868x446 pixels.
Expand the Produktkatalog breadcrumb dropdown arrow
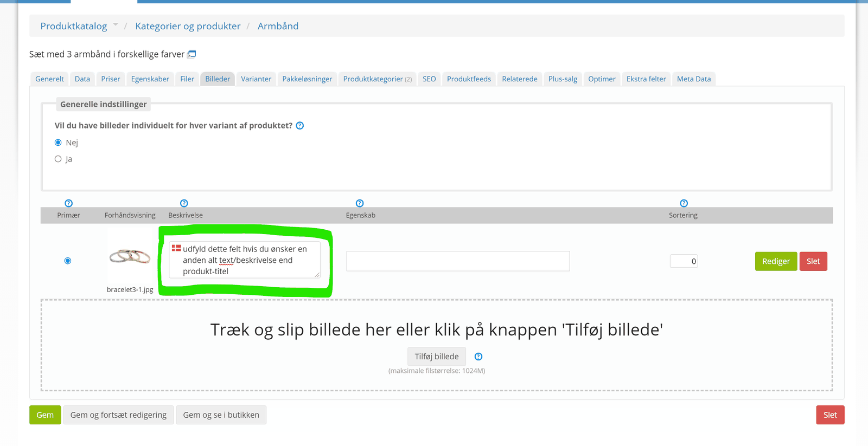tap(116, 25)
